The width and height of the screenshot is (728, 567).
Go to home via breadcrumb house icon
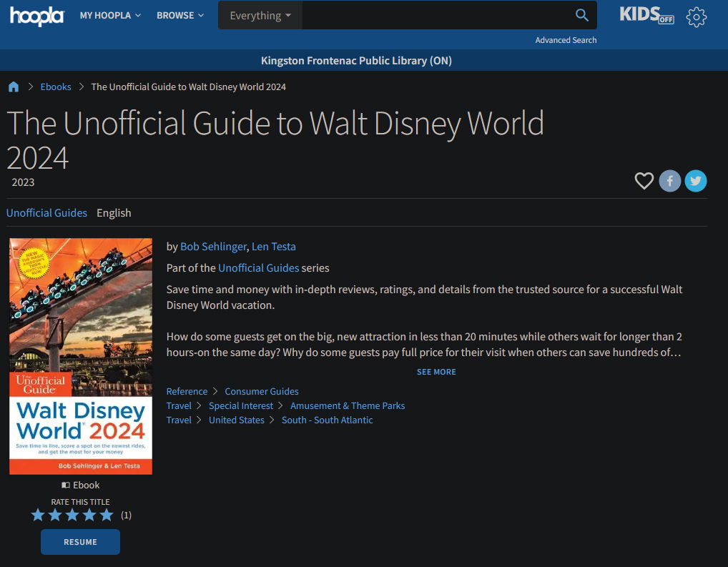(x=14, y=87)
